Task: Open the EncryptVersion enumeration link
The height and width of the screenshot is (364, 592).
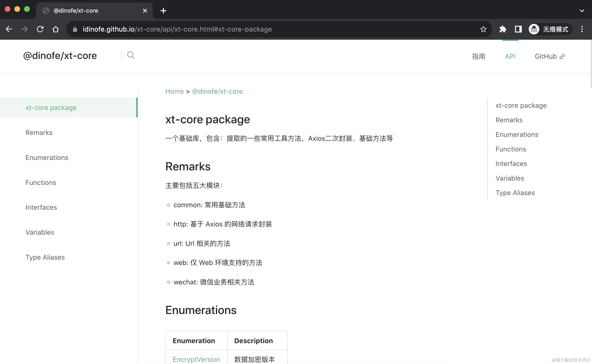Action: (x=196, y=359)
